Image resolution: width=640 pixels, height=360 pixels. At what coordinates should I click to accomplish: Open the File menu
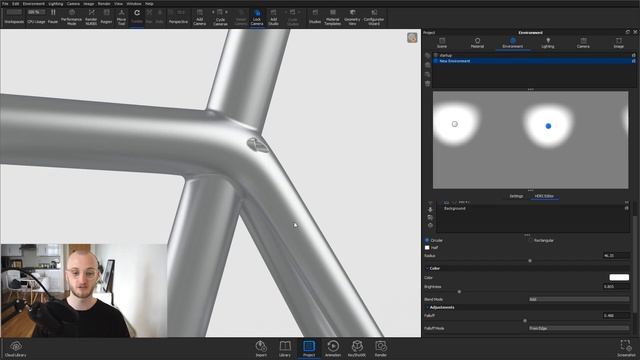pos(5,4)
